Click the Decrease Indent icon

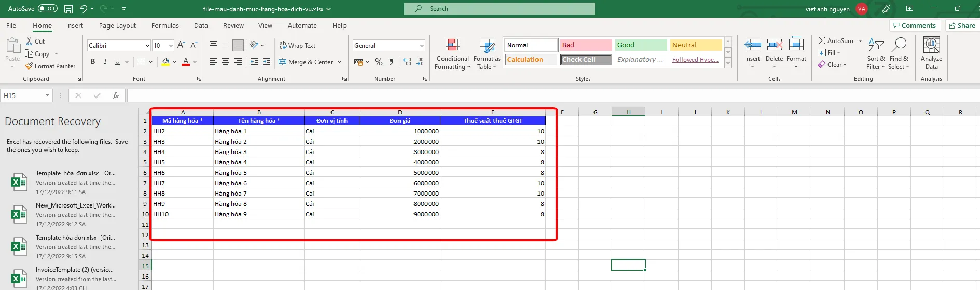coord(254,62)
